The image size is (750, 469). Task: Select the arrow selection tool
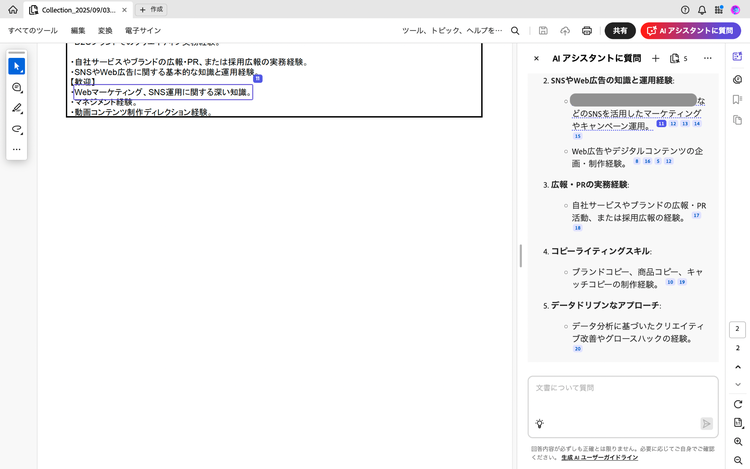17,66
